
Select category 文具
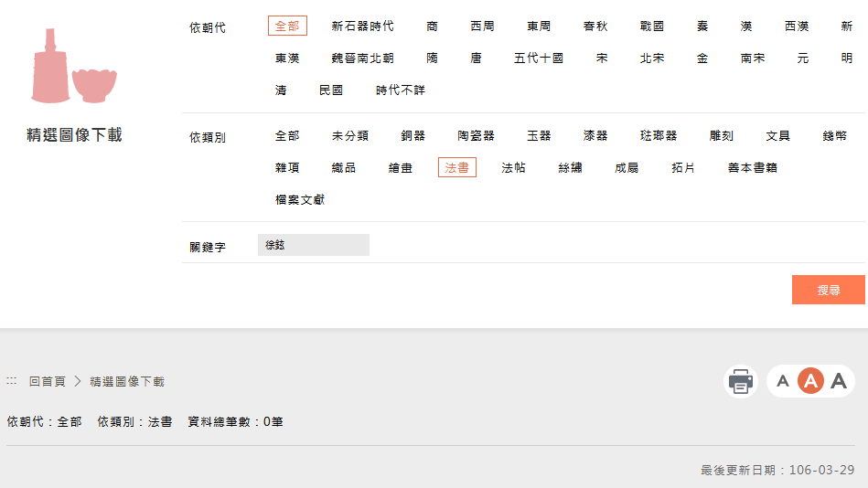pos(777,135)
